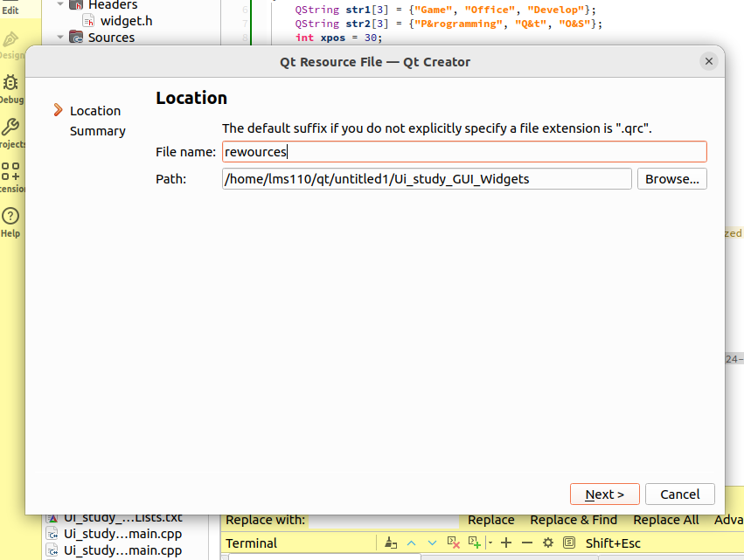The image size is (744, 560).
Task: Focus the Path input field
Action: pyautogui.click(x=427, y=179)
